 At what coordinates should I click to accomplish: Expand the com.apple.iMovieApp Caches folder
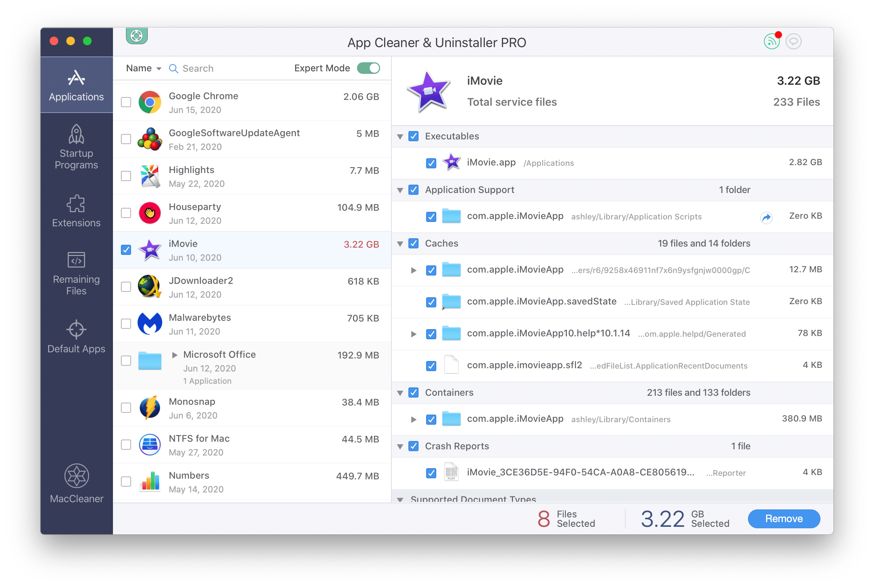pyautogui.click(x=411, y=269)
